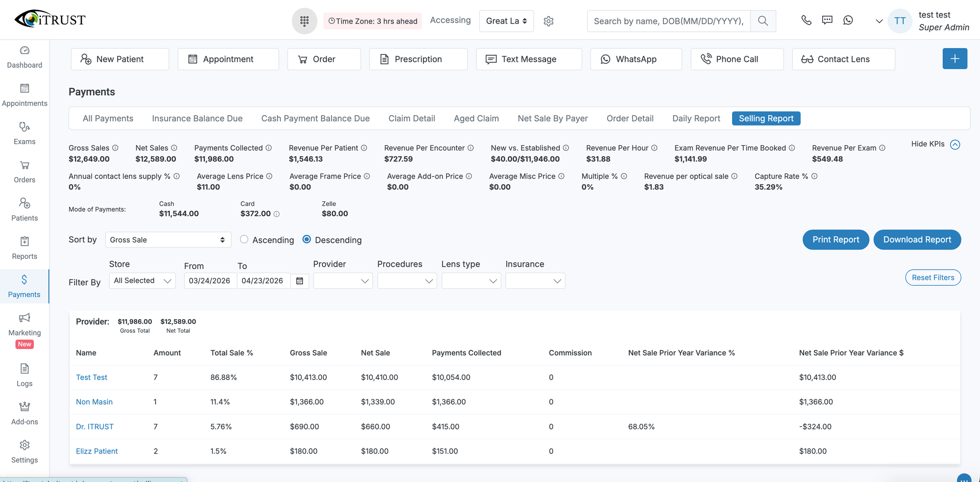
Task: Select Ascending sort order
Action: click(x=244, y=239)
